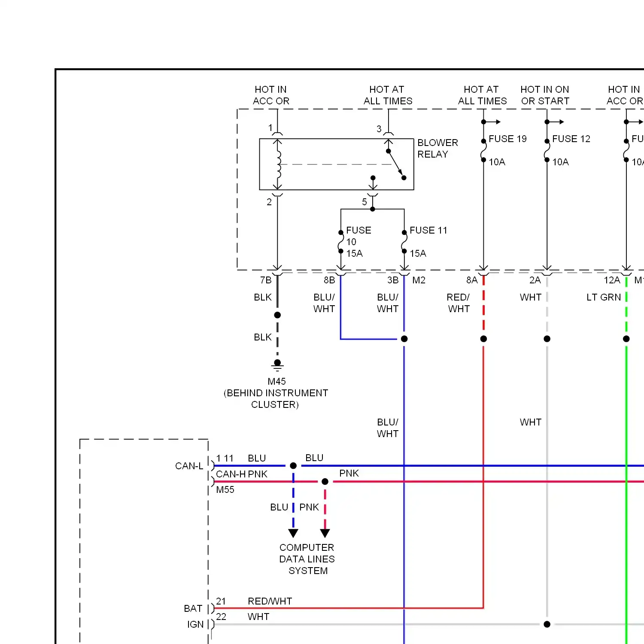
Task: Click the FUSE 12 fuse symbol
Action: coord(547,150)
